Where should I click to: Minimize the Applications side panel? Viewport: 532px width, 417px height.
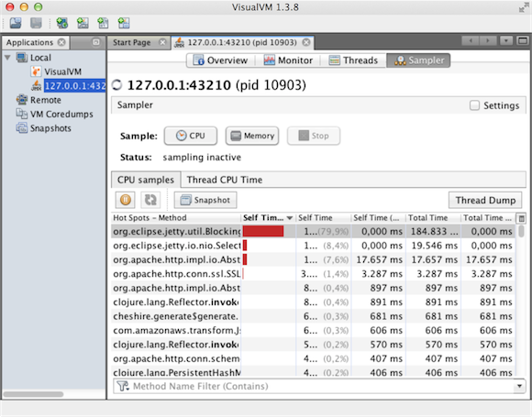(96, 42)
